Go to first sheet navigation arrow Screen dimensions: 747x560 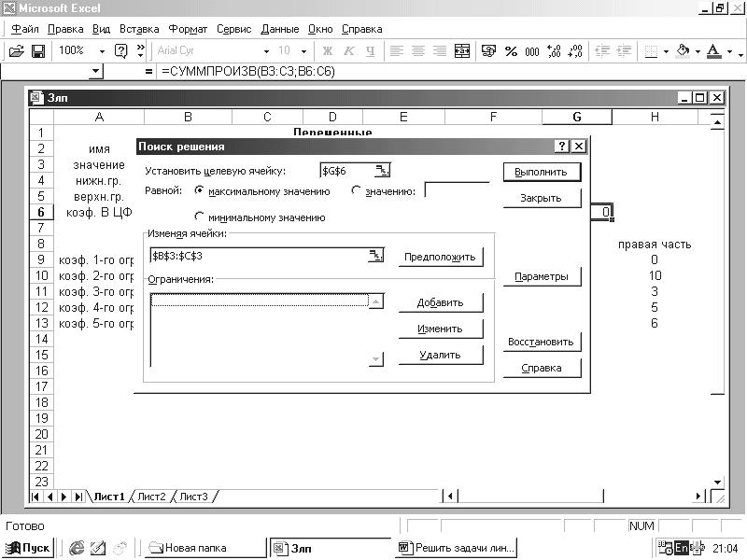coord(35,497)
